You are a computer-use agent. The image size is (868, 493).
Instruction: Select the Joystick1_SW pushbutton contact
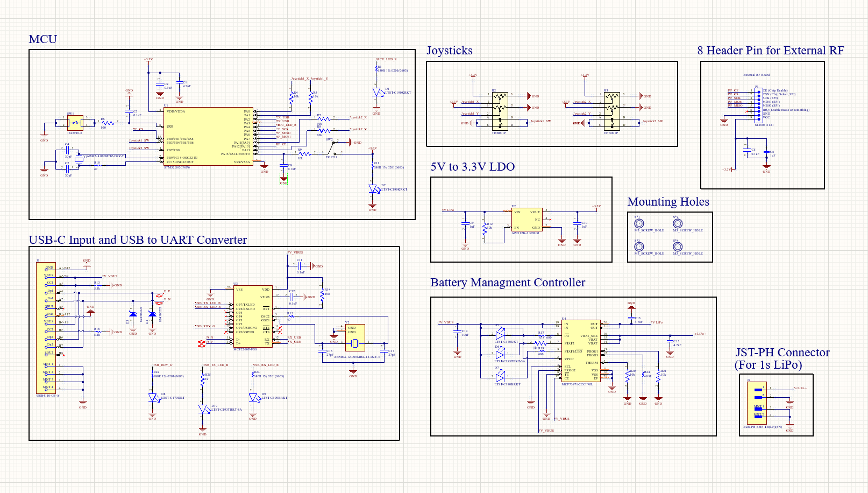click(500, 122)
